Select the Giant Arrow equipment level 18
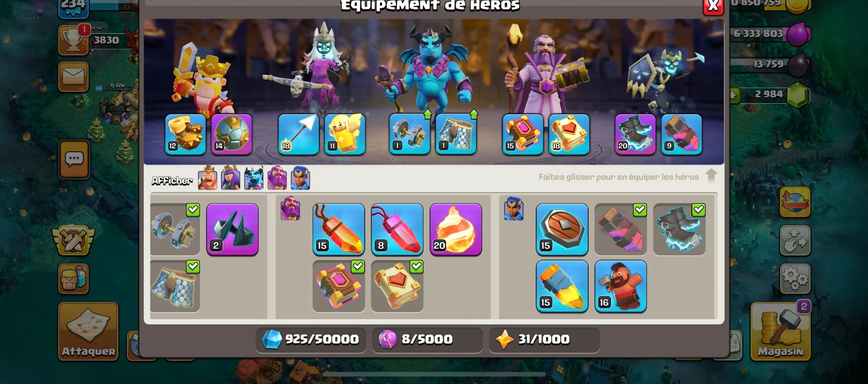Screen dimensions: 868x384 click(298, 134)
